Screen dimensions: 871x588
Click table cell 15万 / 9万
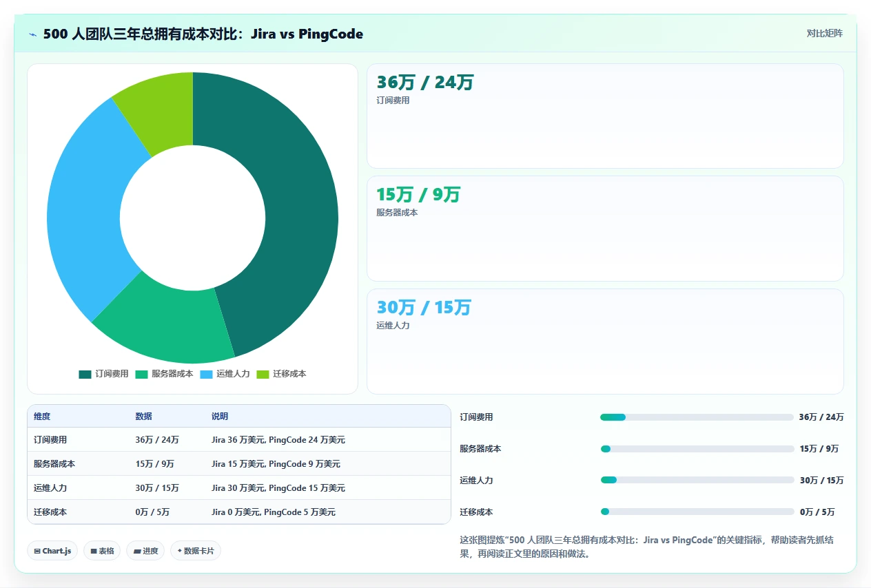[x=154, y=463]
